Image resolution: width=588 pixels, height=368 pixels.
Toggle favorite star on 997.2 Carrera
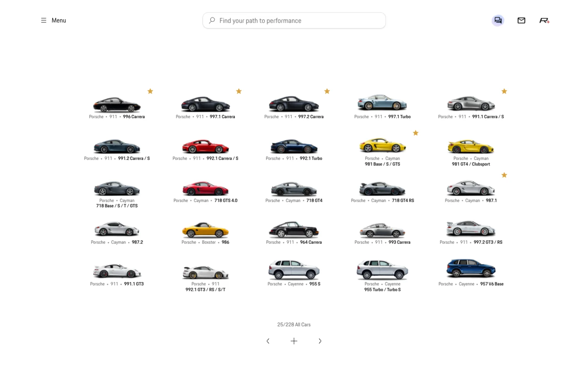327,91
